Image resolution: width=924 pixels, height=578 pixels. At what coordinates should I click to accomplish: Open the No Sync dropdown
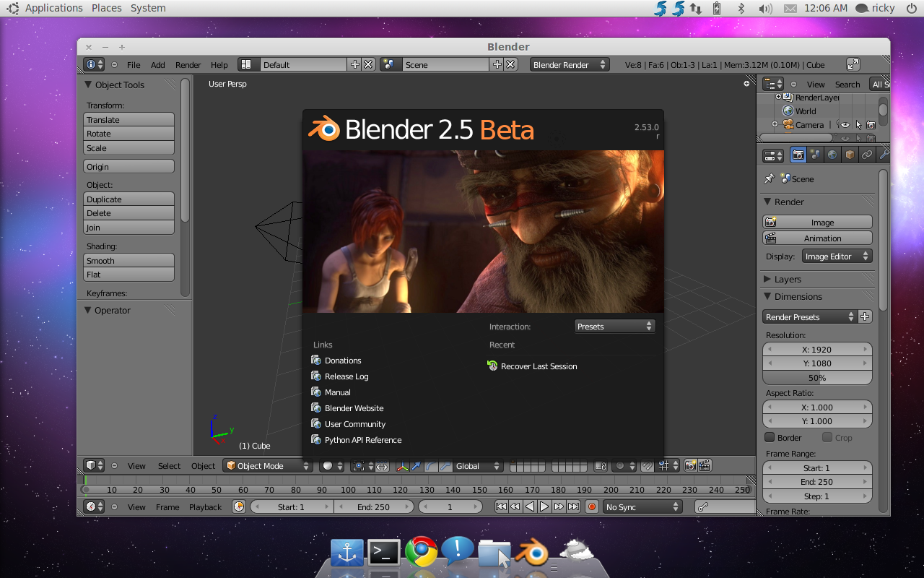642,506
